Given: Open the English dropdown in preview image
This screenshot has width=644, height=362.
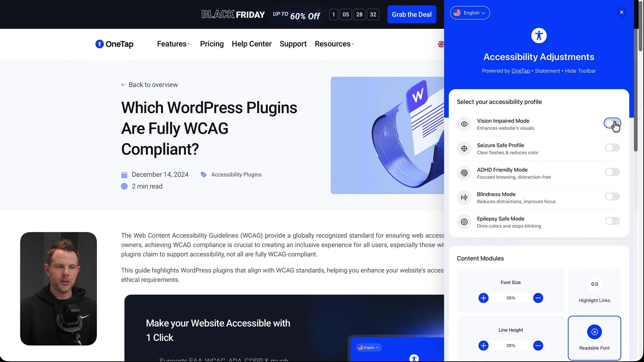Looking at the screenshot, I should [x=369, y=348].
